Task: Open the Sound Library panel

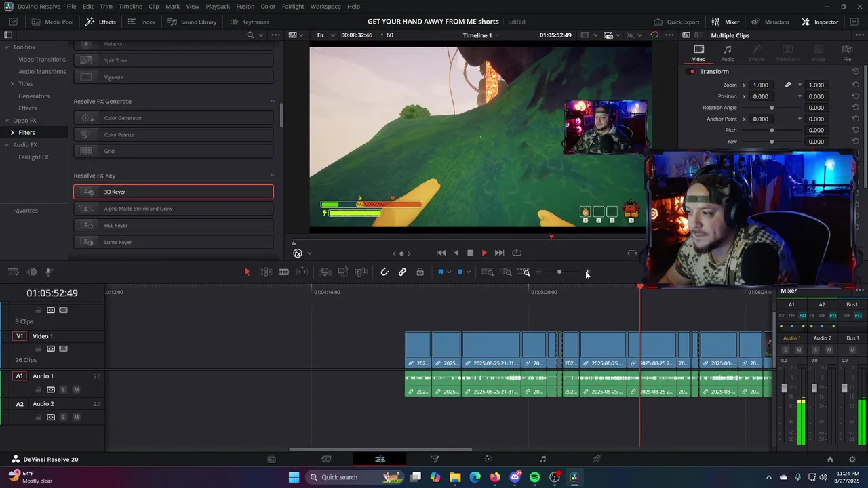Action: tap(193, 22)
